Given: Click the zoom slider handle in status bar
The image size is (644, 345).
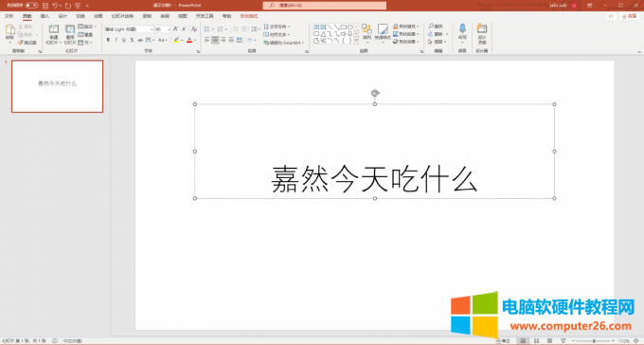Looking at the screenshot, I should pyautogui.click(x=594, y=341).
